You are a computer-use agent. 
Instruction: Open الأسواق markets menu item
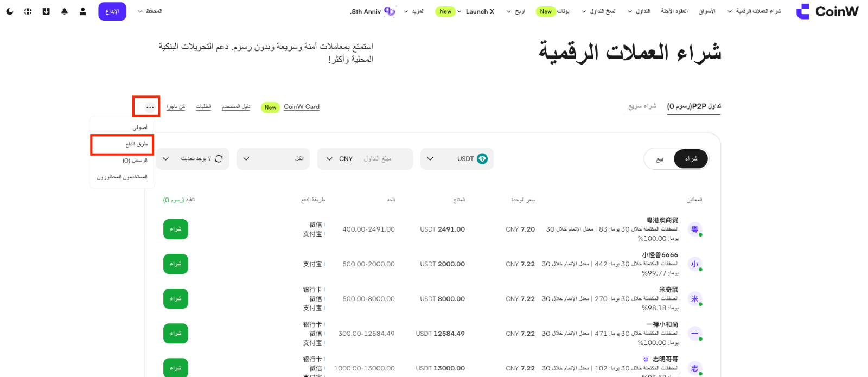click(x=707, y=11)
